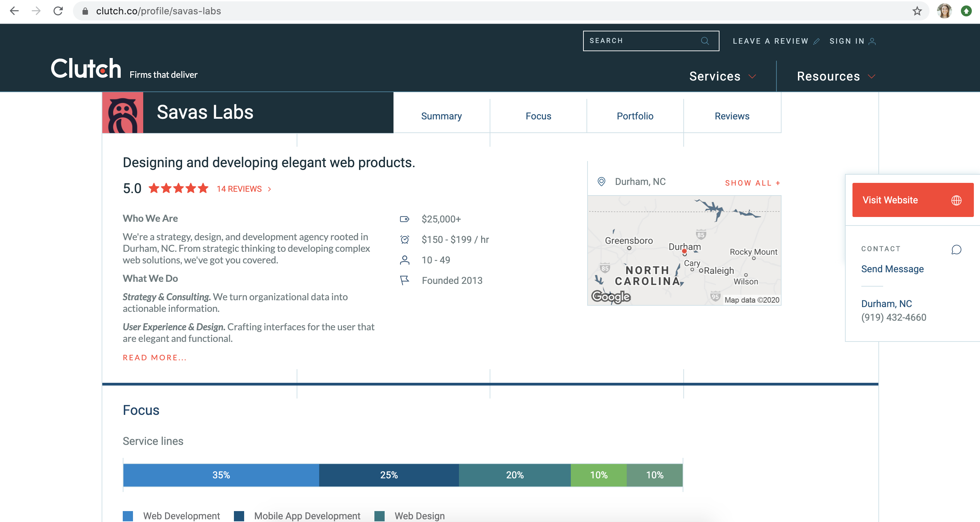The width and height of the screenshot is (980, 522).
Task: Click the light green 10% bar segment
Action: [599, 475]
